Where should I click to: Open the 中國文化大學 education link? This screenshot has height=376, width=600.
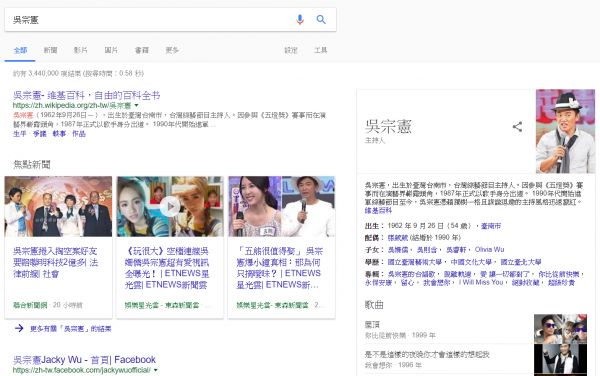[x=471, y=262]
